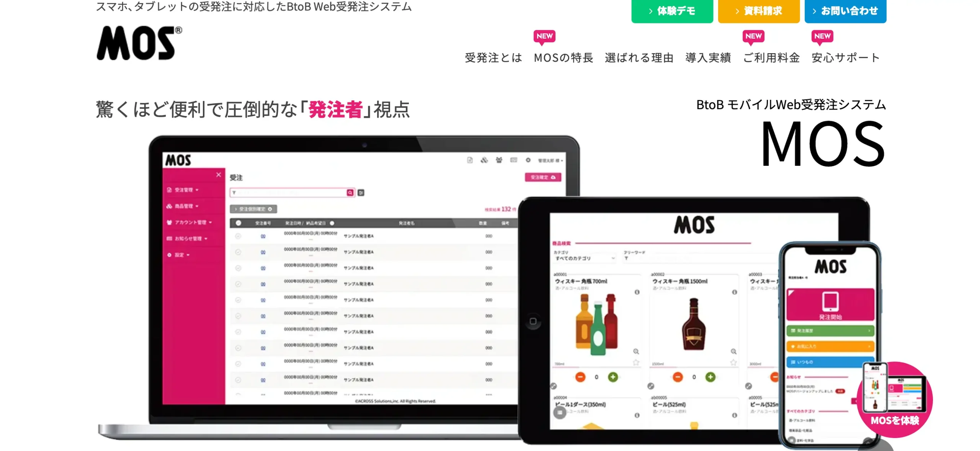Open the すべてのカテゴリ dropdown

pyautogui.click(x=586, y=258)
